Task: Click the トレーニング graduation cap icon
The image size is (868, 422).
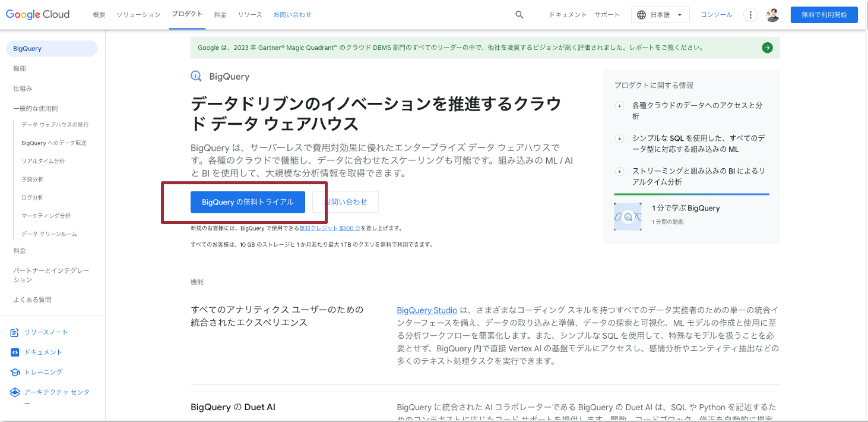Action: click(15, 372)
